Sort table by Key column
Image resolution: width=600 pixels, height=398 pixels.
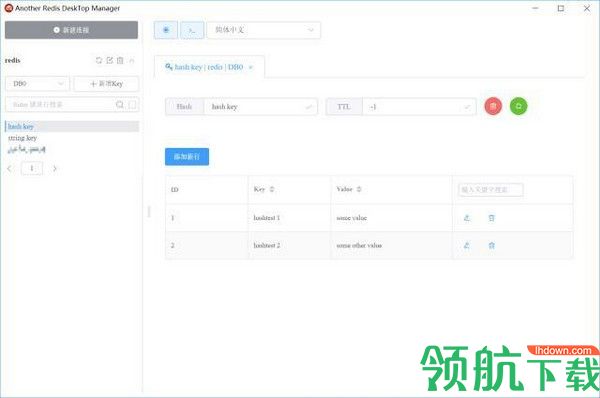[272, 189]
